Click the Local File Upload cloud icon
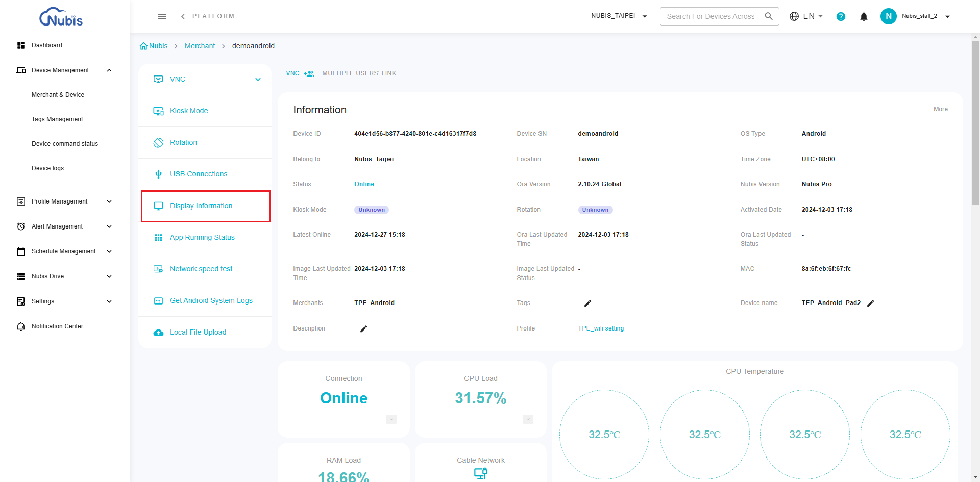980x482 pixels. [158, 332]
